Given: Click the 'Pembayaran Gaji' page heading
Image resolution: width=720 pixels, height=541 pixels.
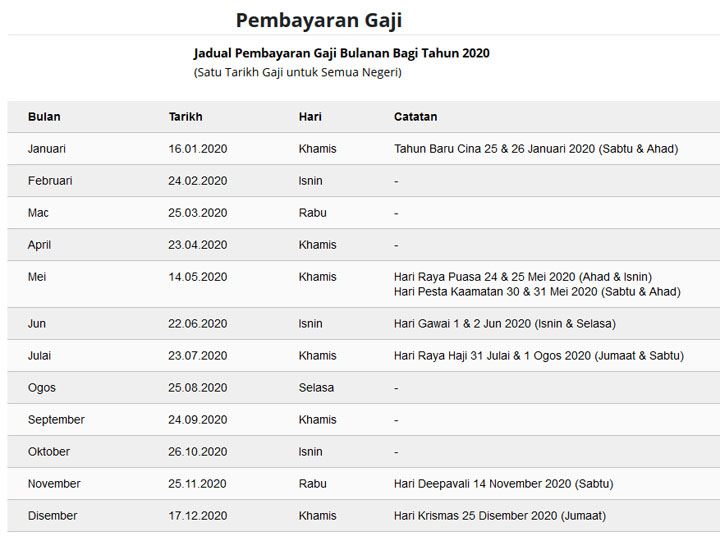Looking at the screenshot, I should tap(319, 21).
